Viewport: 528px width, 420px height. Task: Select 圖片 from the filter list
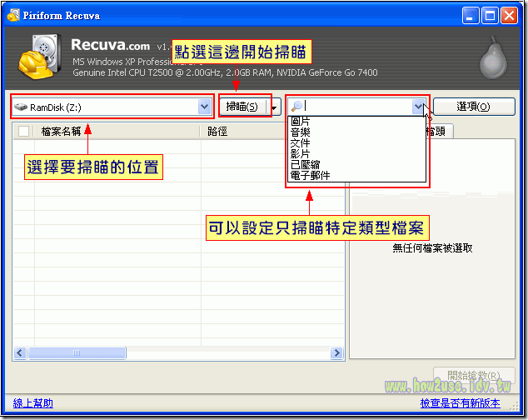click(x=356, y=122)
